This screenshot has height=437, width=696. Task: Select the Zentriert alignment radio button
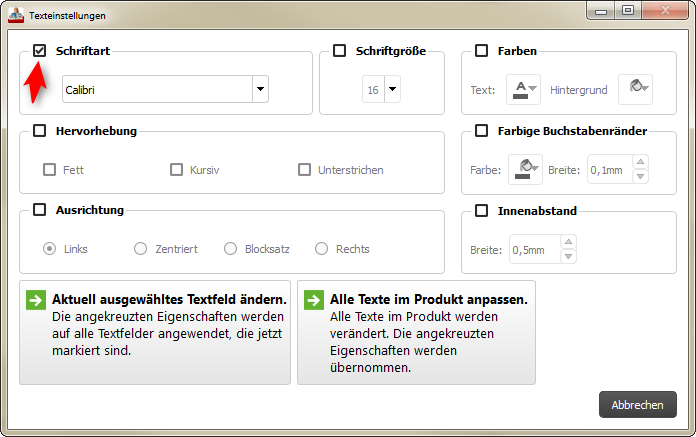(x=140, y=249)
